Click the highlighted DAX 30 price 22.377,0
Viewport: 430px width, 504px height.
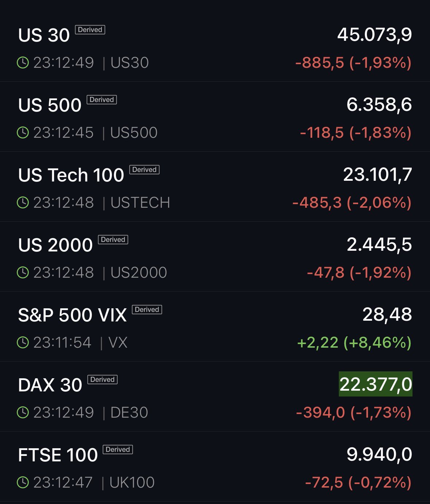click(x=376, y=384)
